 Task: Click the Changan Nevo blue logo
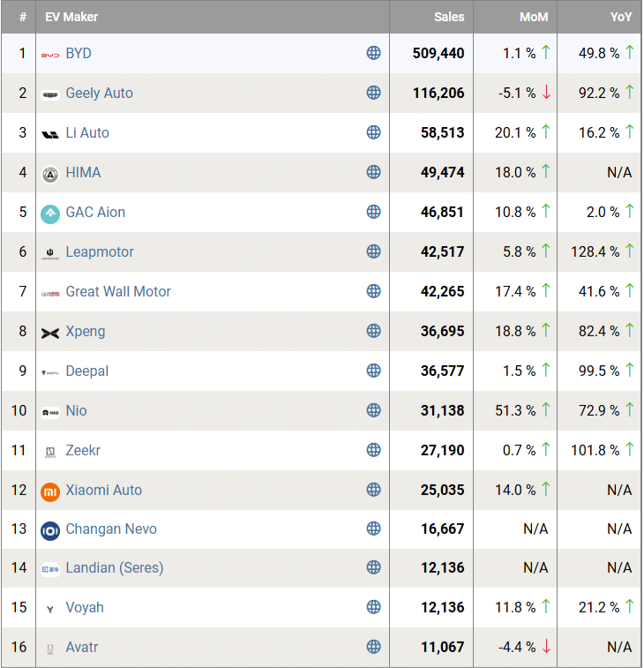coord(50,530)
